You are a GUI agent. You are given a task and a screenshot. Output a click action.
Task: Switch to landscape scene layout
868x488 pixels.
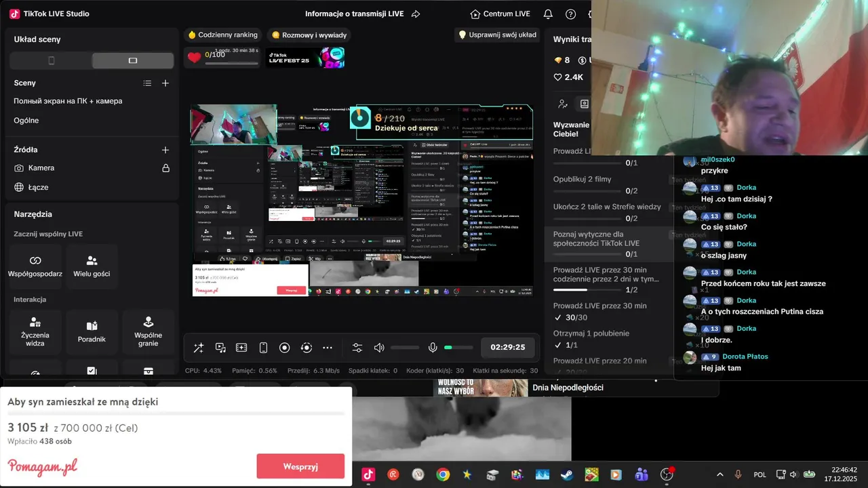pyautogui.click(x=133, y=60)
